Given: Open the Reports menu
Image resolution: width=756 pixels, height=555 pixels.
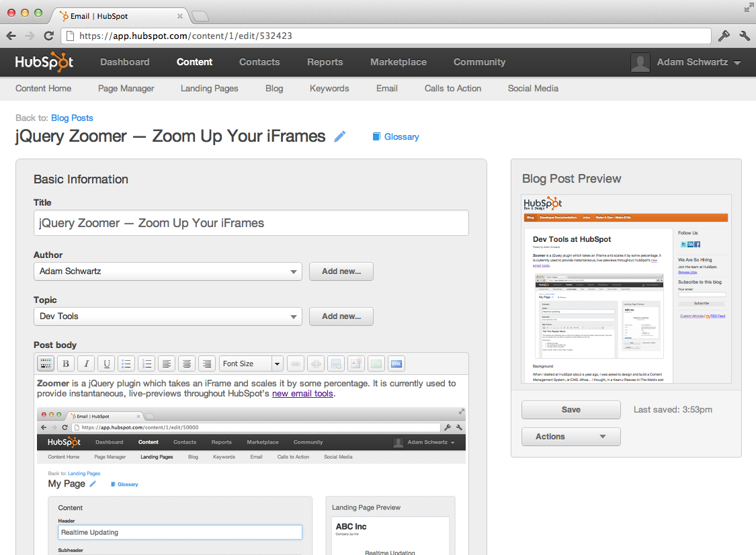Looking at the screenshot, I should click(325, 62).
